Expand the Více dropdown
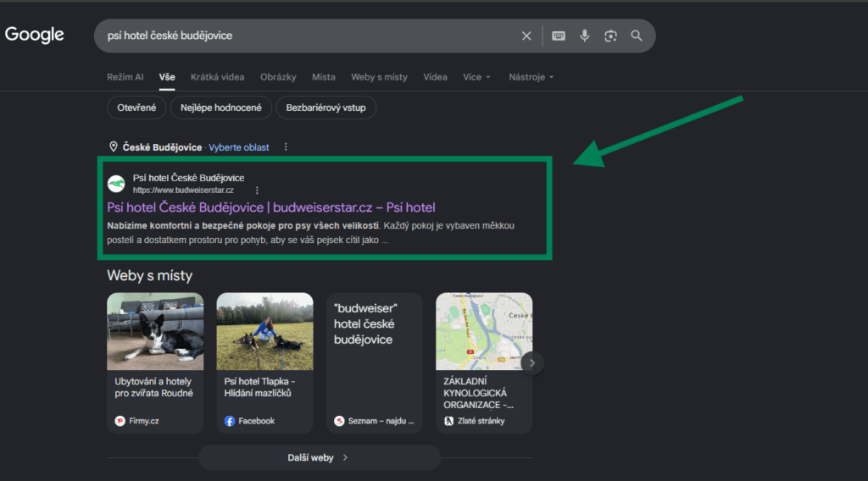This screenshot has width=868, height=481. tap(476, 77)
